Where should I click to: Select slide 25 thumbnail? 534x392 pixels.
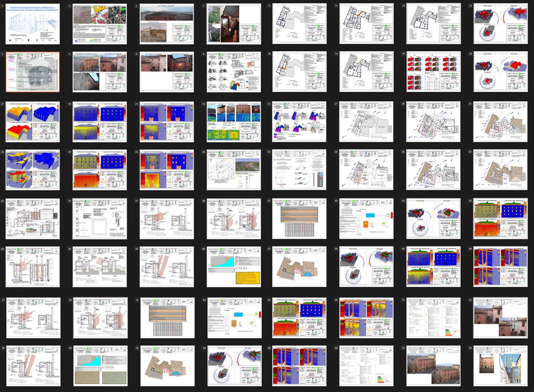(x=299, y=122)
